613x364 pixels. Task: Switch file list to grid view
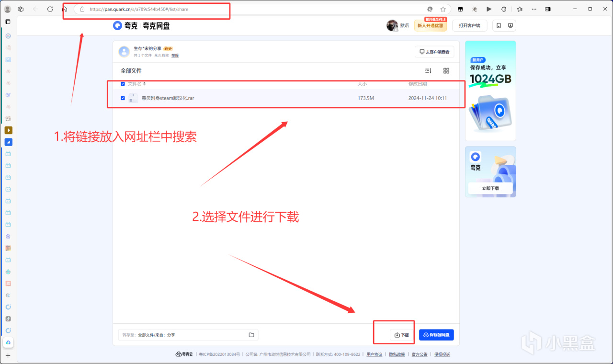coord(446,71)
